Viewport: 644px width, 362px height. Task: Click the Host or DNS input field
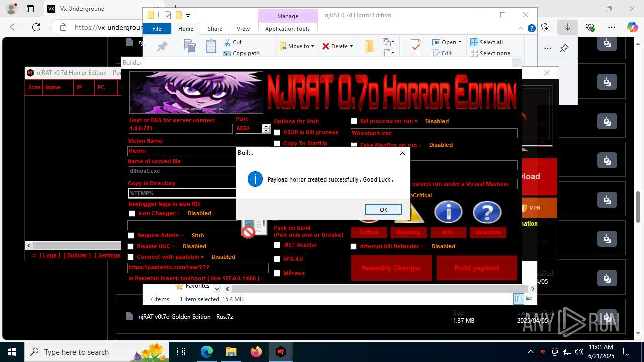pos(180,129)
